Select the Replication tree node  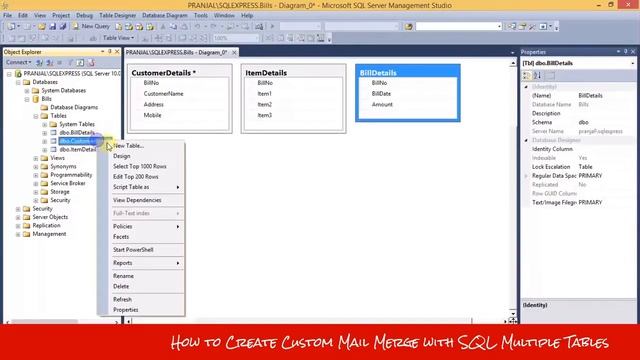tap(46, 225)
